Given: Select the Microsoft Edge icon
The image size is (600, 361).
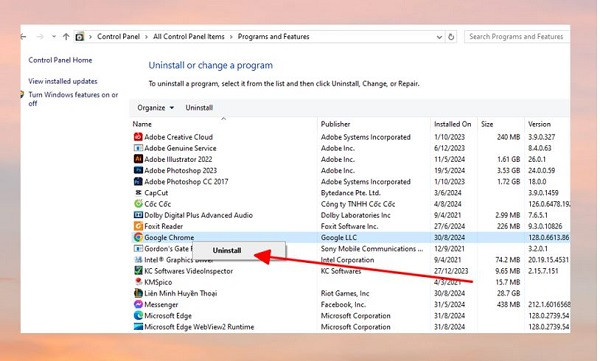Looking at the screenshot, I should (138, 315).
